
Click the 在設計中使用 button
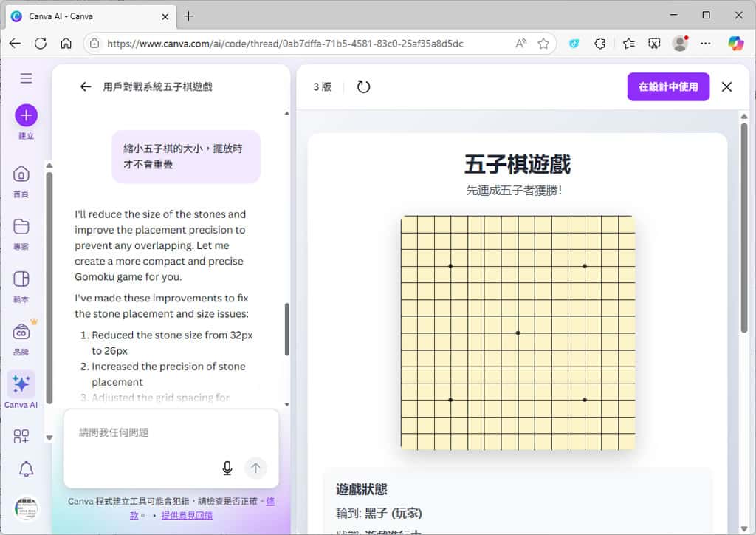tap(668, 87)
